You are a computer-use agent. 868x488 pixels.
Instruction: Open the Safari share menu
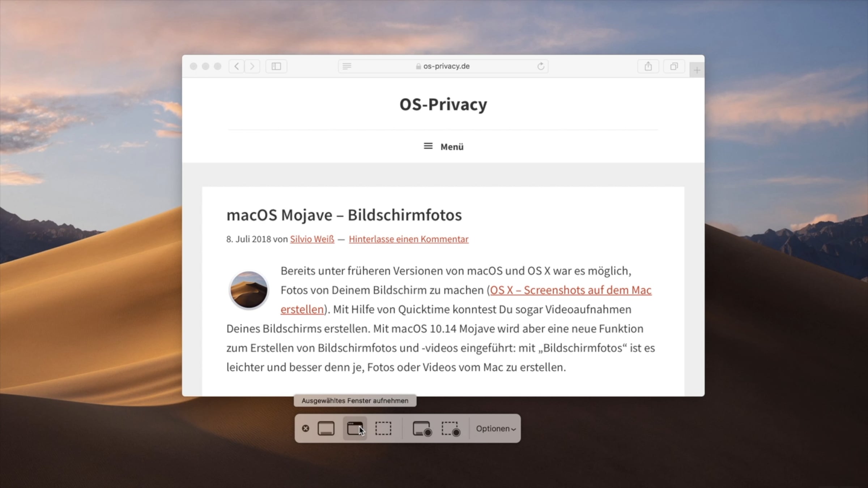(648, 66)
